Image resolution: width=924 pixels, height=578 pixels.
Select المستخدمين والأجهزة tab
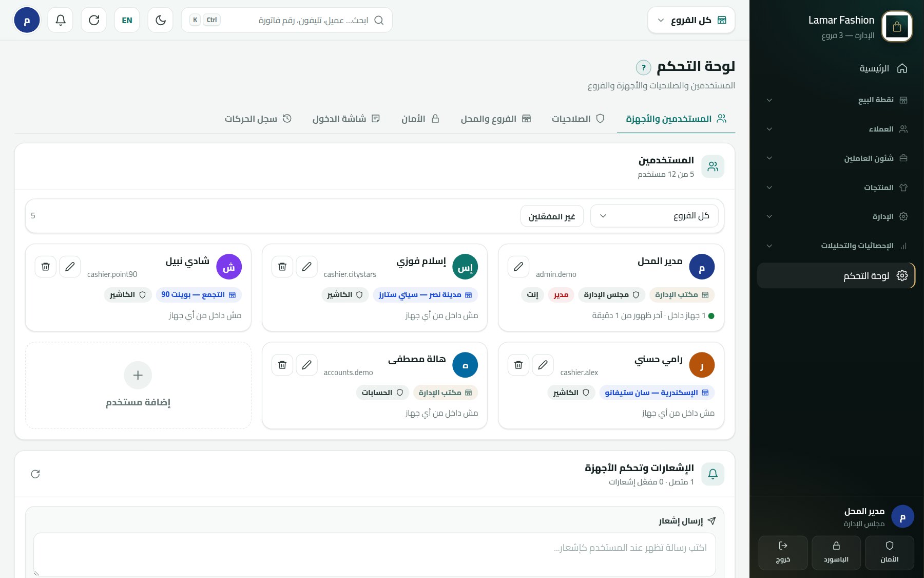pos(676,119)
